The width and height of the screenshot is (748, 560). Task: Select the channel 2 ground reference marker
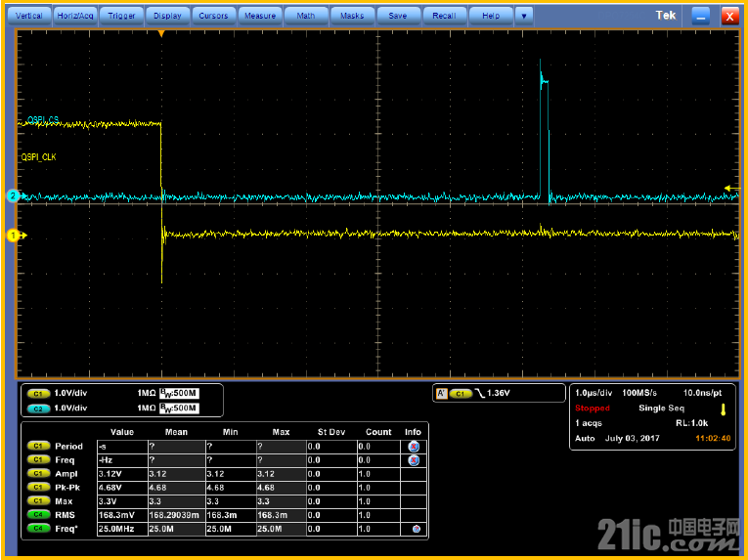point(14,196)
